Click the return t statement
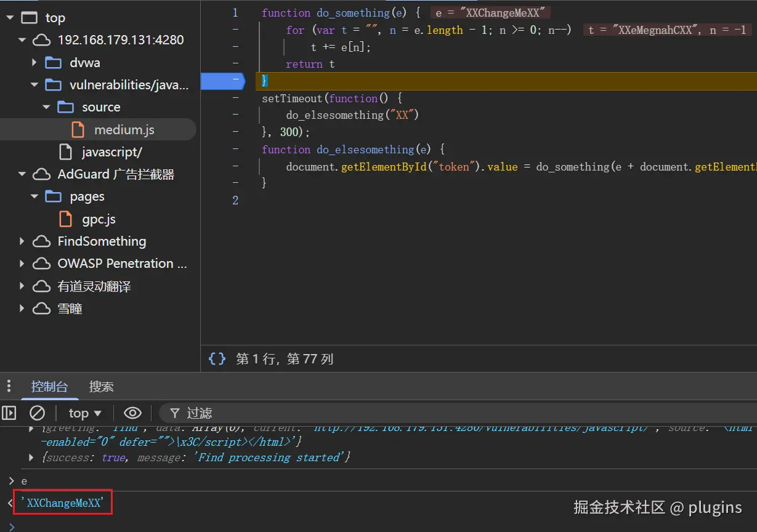The width and height of the screenshot is (757, 532). (x=310, y=64)
